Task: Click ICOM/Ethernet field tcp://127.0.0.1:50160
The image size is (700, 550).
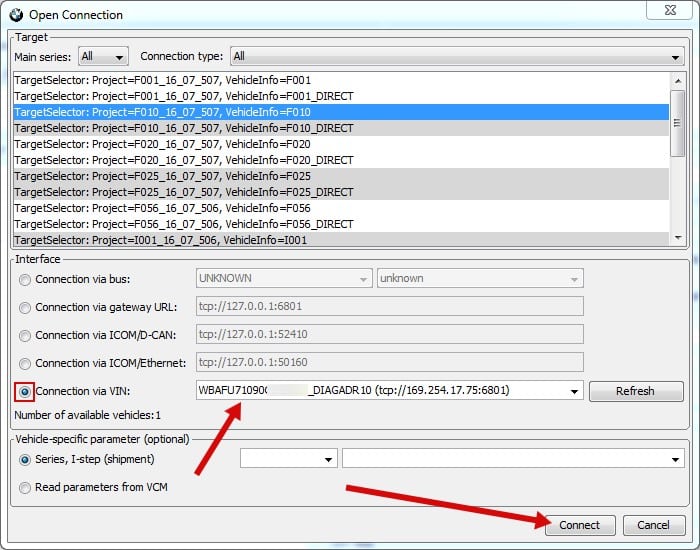Action: [x=390, y=362]
